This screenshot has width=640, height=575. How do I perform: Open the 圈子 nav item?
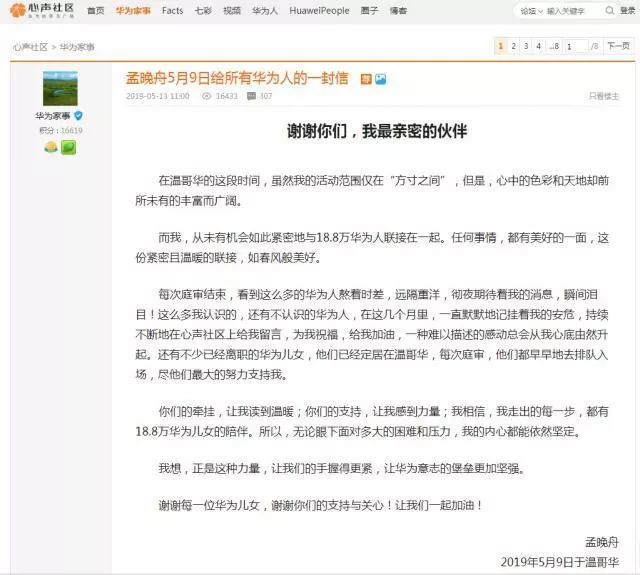tap(369, 11)
